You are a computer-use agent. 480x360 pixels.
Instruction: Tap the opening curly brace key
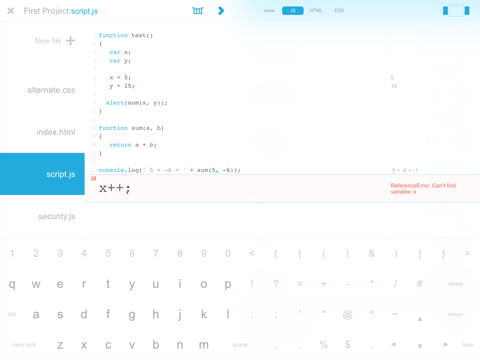tap(276, 254)
